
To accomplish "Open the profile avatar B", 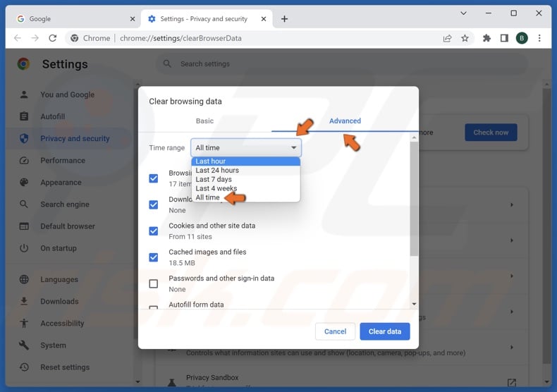I will (x=522, y=38).
